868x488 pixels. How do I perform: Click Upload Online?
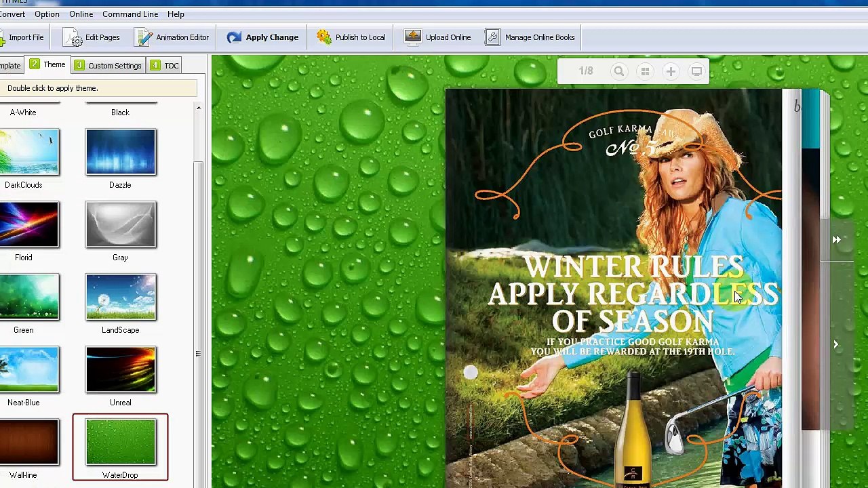pos(437,37)
